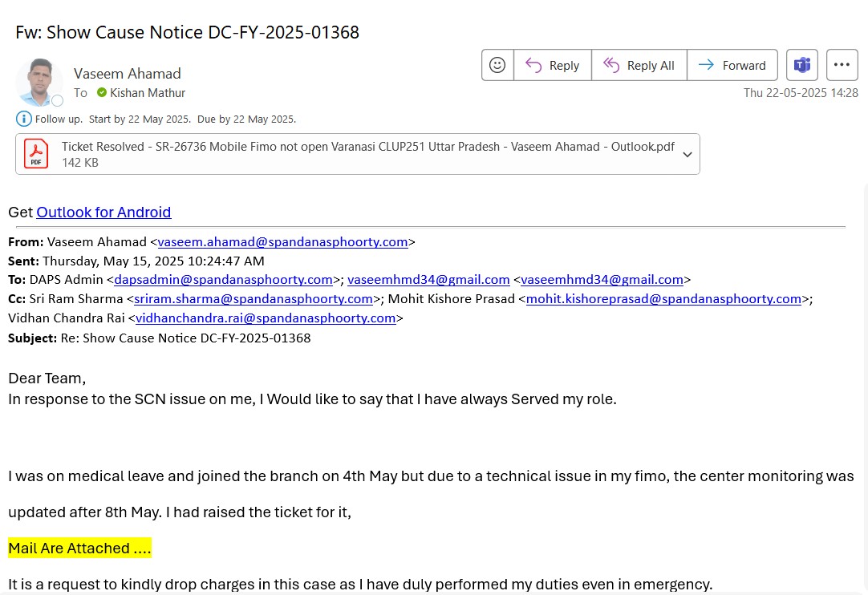Click the follow up info icon
The image size is (868, 595).
click(24, 119)
